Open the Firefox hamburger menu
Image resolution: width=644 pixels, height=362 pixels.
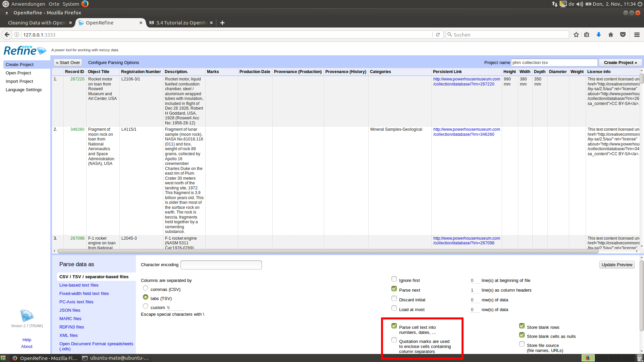coord(637,35)
